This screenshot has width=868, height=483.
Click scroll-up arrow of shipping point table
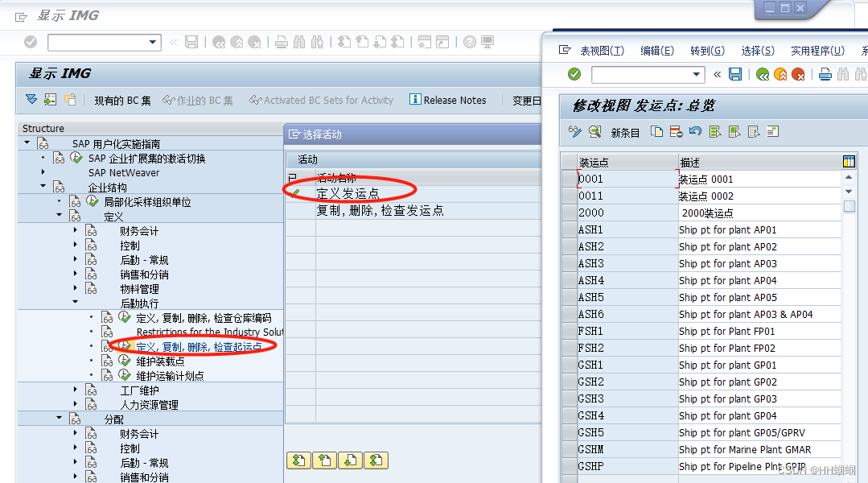click(849, 177)
